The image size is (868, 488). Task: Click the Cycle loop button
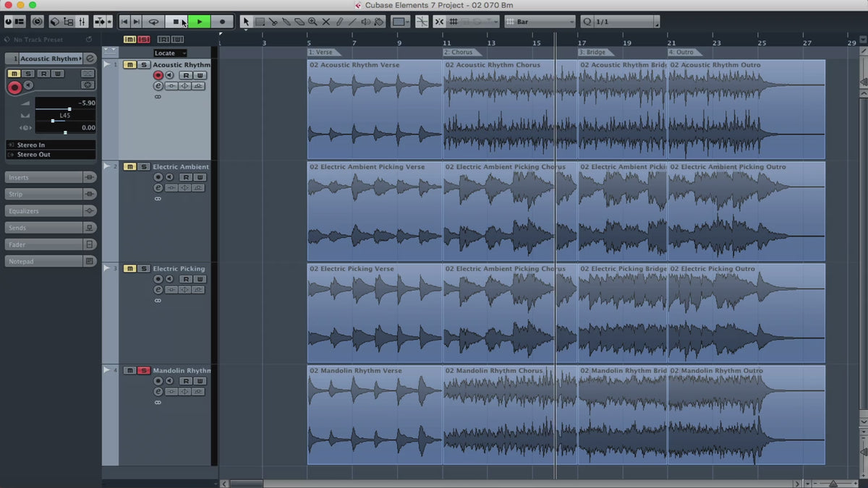click(x=153, y=22)
